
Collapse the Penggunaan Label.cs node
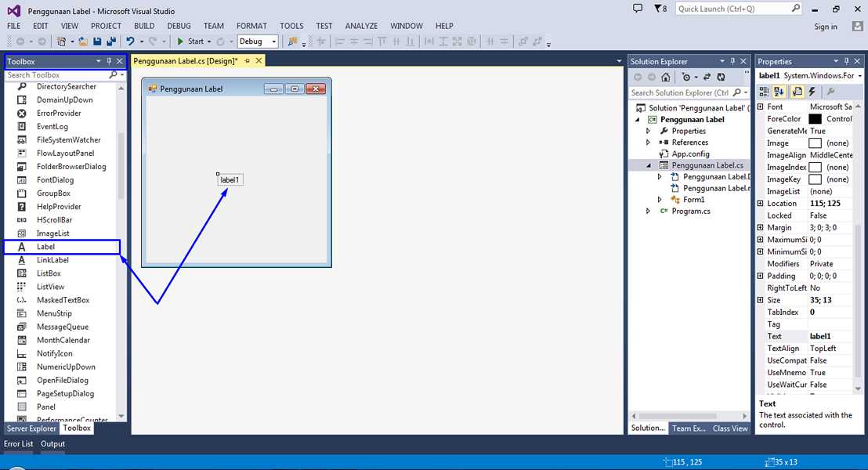[x=649, y=165]
